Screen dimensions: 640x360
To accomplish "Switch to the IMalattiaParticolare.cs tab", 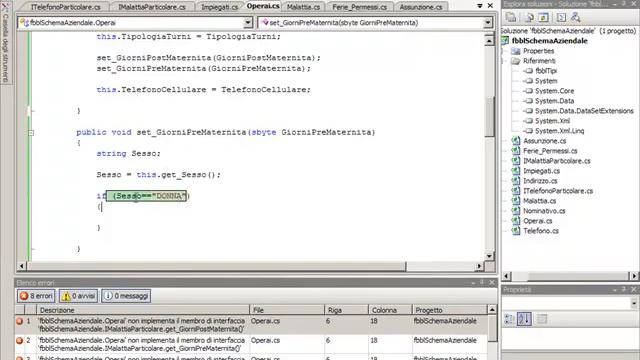I will (152, 7).
